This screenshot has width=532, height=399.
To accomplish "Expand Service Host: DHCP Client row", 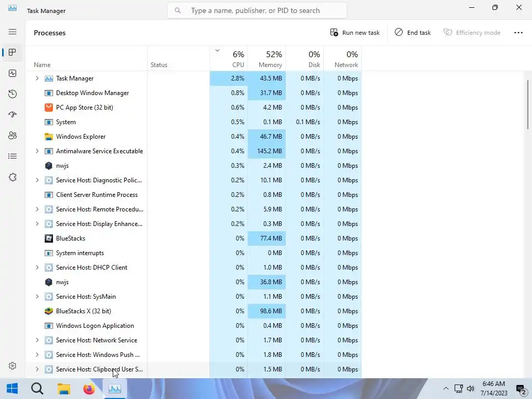I will [37, 268].
